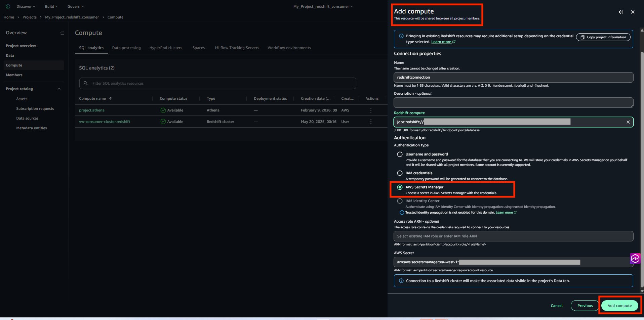
Task: Click Available status icon for project.athena
Action: [x=163, y=110]
